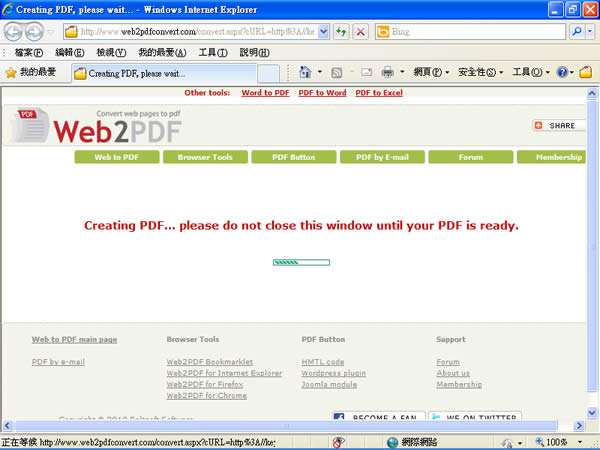Click the browser Forward arrow button
This screenshot has height=450, width=600.
pos(34,32)
